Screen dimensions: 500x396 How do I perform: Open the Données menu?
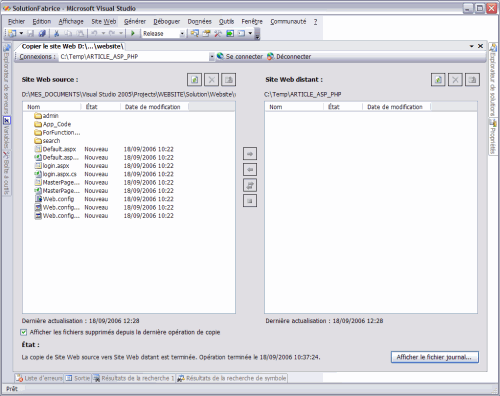coord(199,21)
